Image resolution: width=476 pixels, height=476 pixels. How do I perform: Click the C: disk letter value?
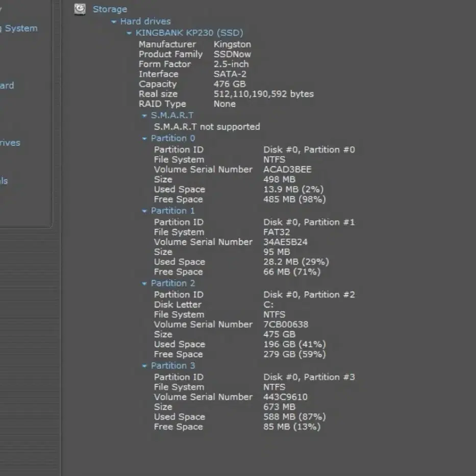[x=268, y=305]
